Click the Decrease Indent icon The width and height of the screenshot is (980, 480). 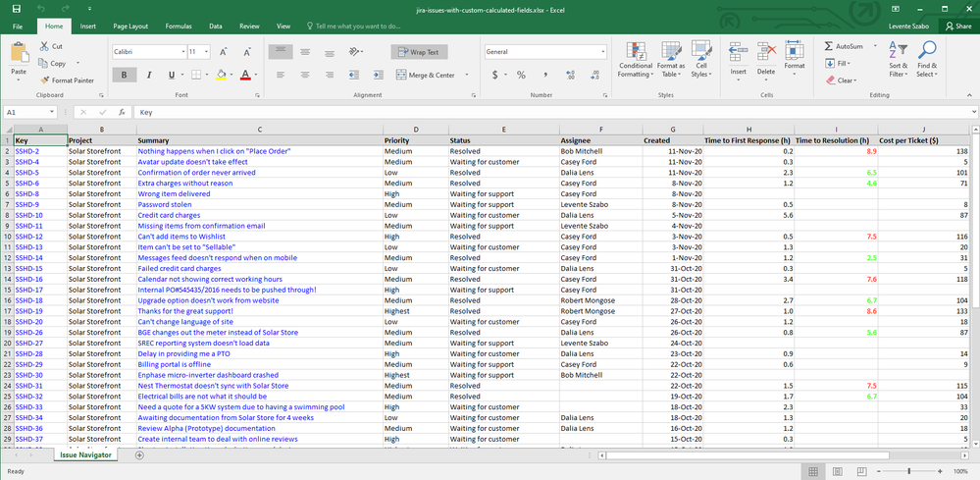click(x=354, y=75)
